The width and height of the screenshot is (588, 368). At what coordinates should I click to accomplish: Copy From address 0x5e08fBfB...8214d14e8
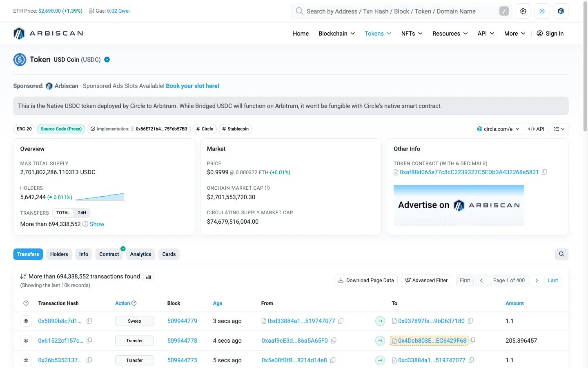333,360
